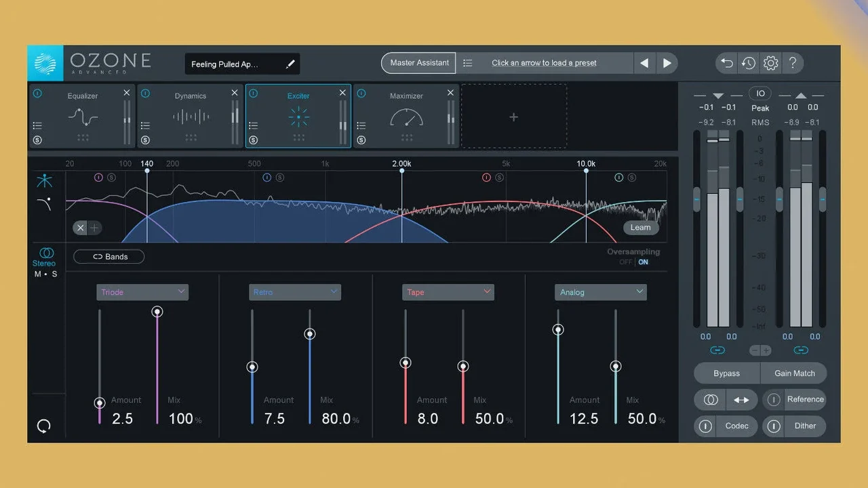The height and width of the screenshot is (488, 868).
Task: Click the stereo circles icon button
Action: 710,400
